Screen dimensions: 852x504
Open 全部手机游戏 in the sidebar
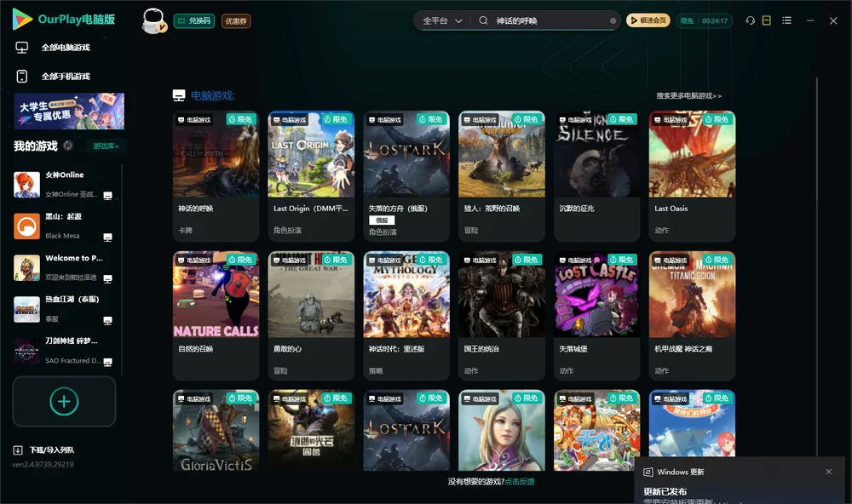click(x=66, y=77)
